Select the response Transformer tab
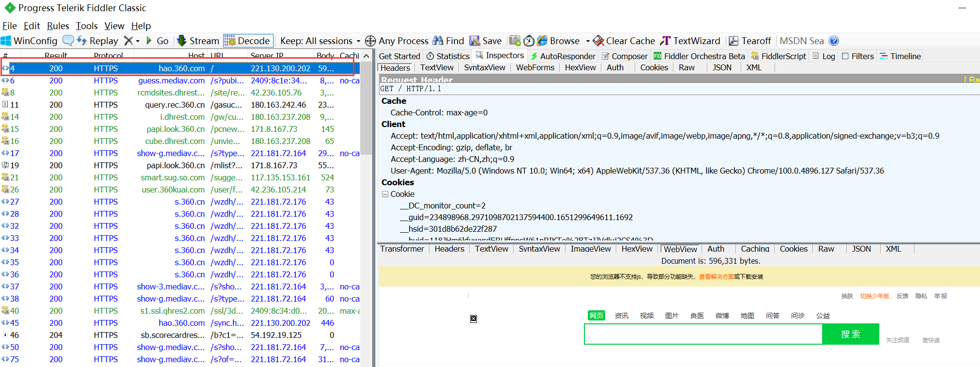The width and height of the screenshot is (980, 367). [402, 249]
